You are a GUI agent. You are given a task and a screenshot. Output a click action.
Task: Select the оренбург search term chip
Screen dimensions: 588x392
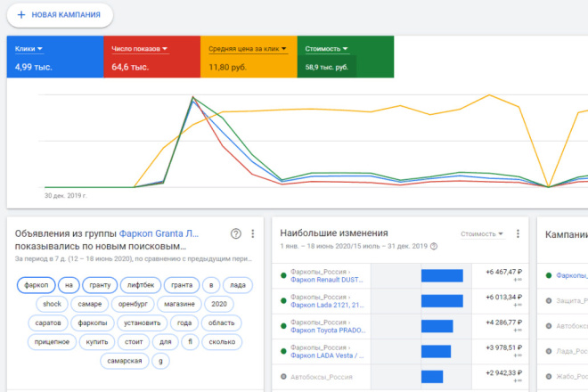coord(133,304)
